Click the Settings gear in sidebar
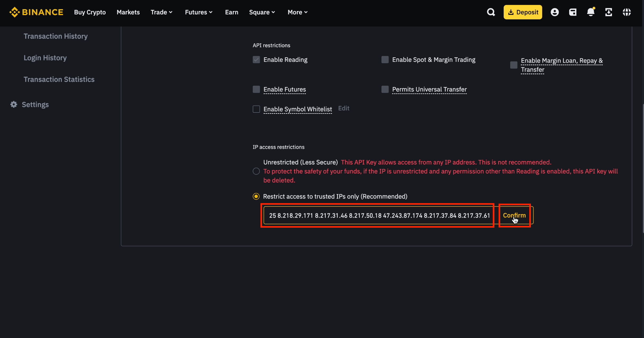 14,105
